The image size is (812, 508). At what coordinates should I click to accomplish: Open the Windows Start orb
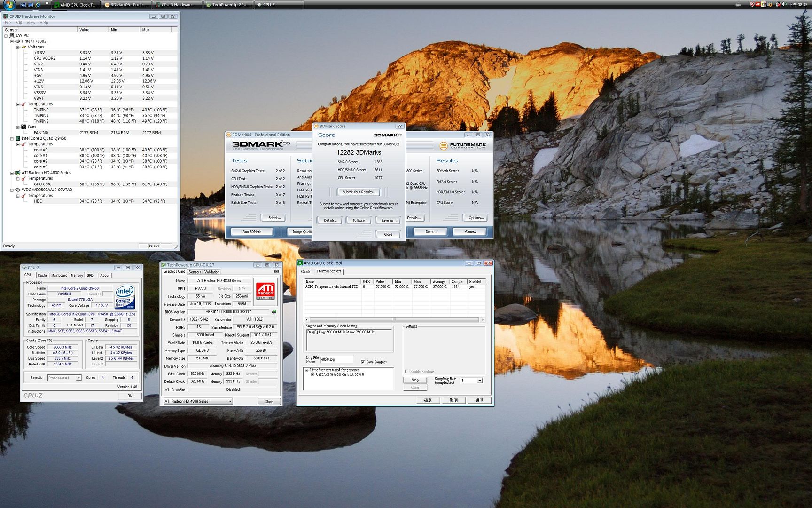(x=8, y=5)
